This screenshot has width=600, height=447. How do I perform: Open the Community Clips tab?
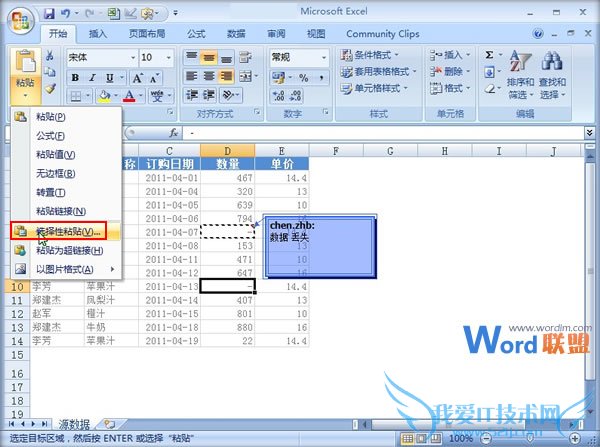(383, 34)
